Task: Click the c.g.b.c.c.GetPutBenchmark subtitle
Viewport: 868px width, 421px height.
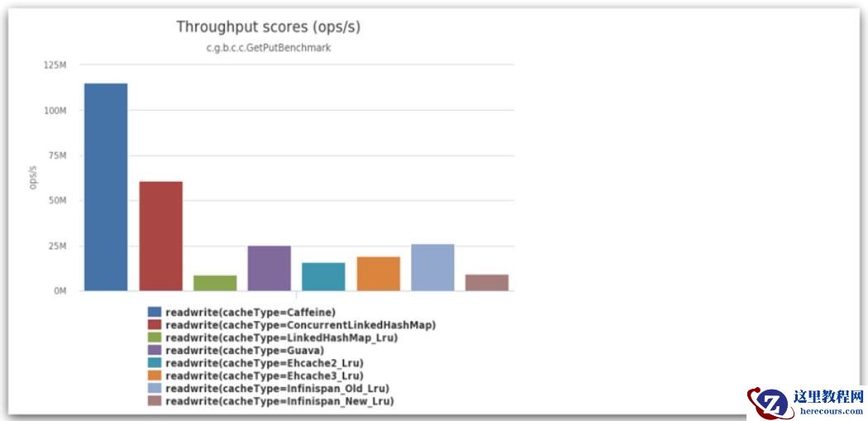Action: pyautogui.click(x=269, y=48)
